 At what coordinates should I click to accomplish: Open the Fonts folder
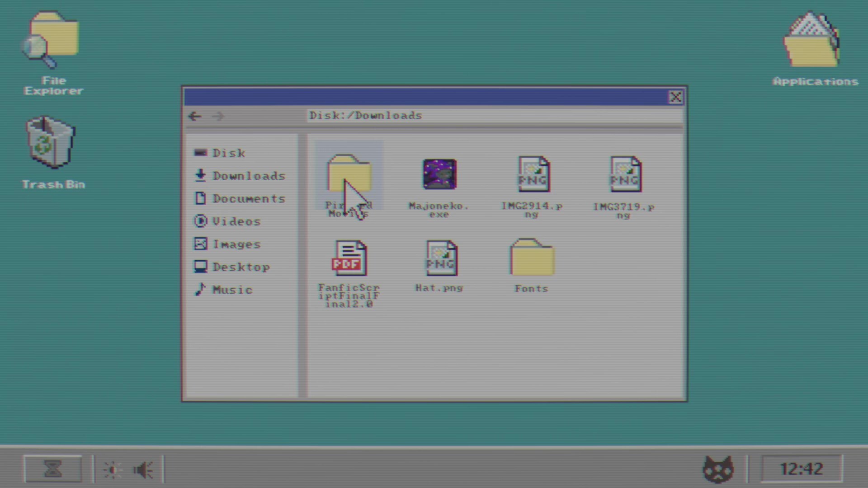click(x=532, y=258)
